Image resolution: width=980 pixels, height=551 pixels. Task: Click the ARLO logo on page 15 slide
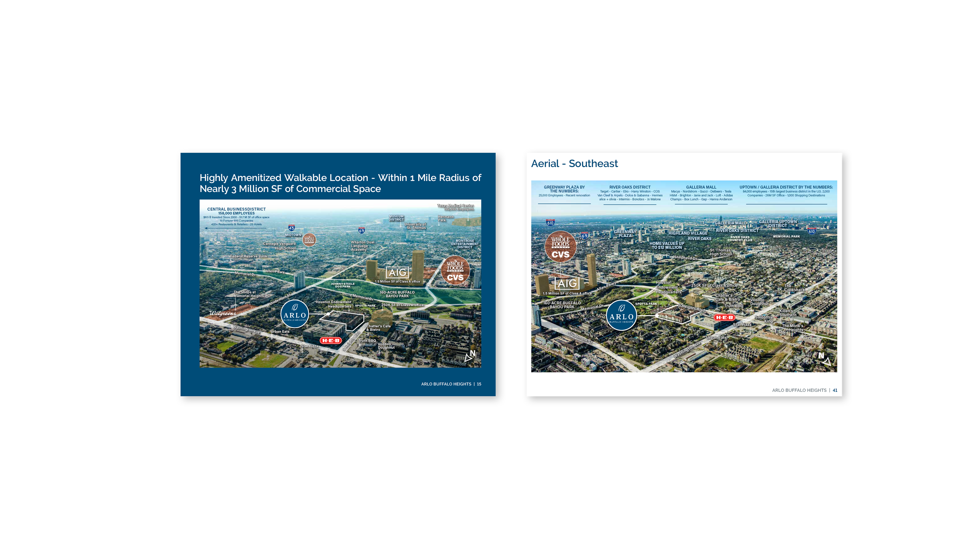pyautogui.click(x=295, y=314)
